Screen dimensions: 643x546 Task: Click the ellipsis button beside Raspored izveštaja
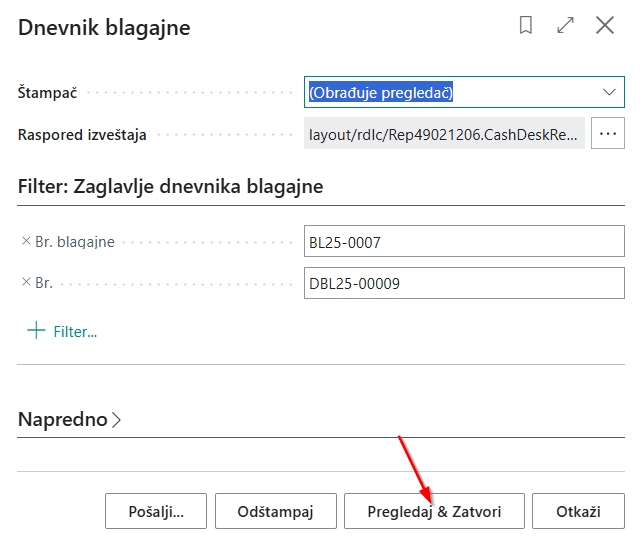click(x=608, y=133)
